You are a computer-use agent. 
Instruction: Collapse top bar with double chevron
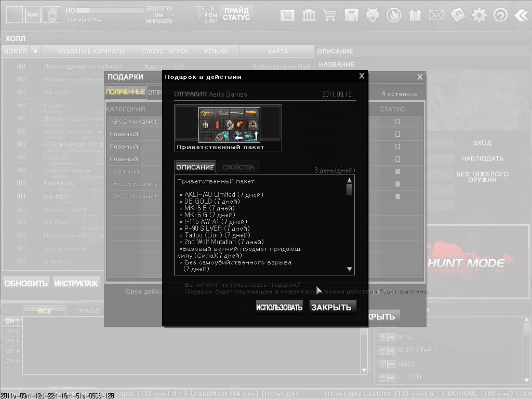pos(521,15)
